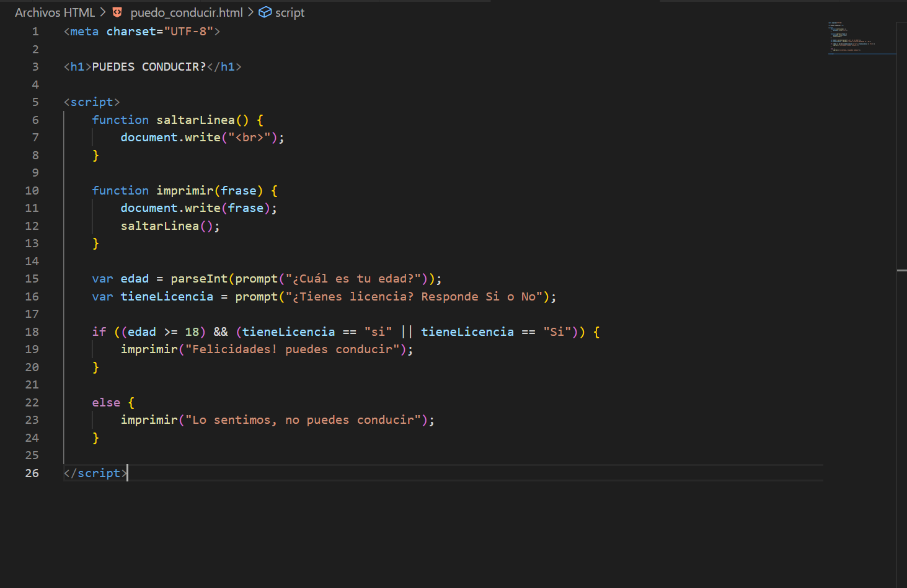Click the closing </script> tag
Image resolution: width=907 pixels, height=588 pixels.
(95, 473)
